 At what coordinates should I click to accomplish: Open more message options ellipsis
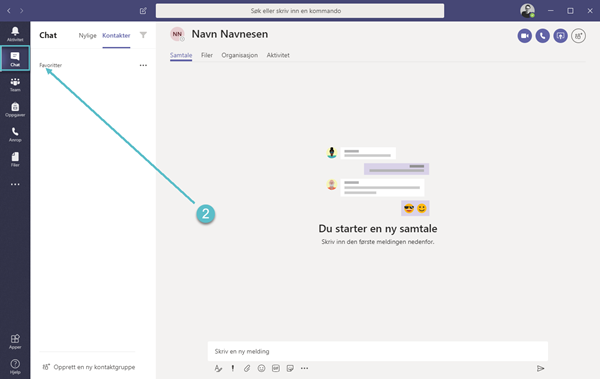pyautogui.click(x=304, y=368)
